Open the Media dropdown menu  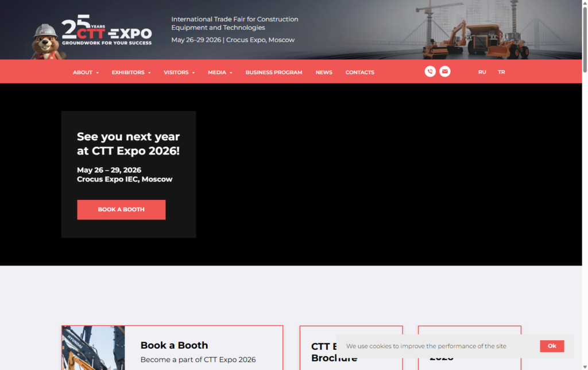tap(220, 72)
